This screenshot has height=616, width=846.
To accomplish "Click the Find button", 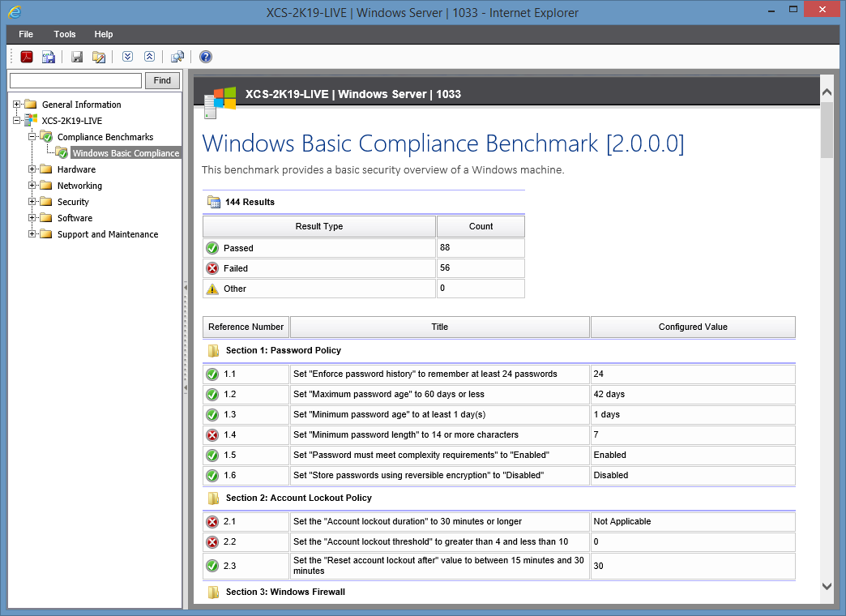I will [162, 80].
